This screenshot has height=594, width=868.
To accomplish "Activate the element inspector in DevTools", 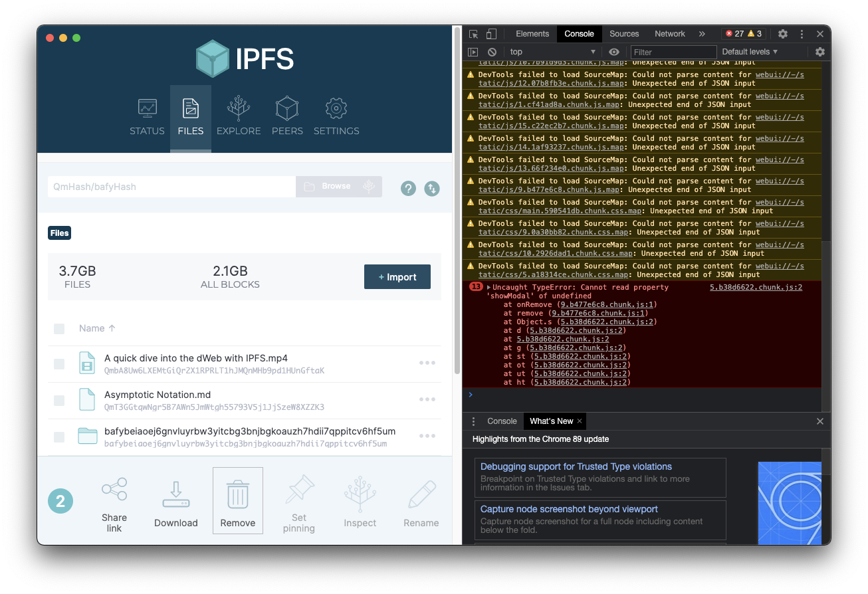I will point(474,33).
